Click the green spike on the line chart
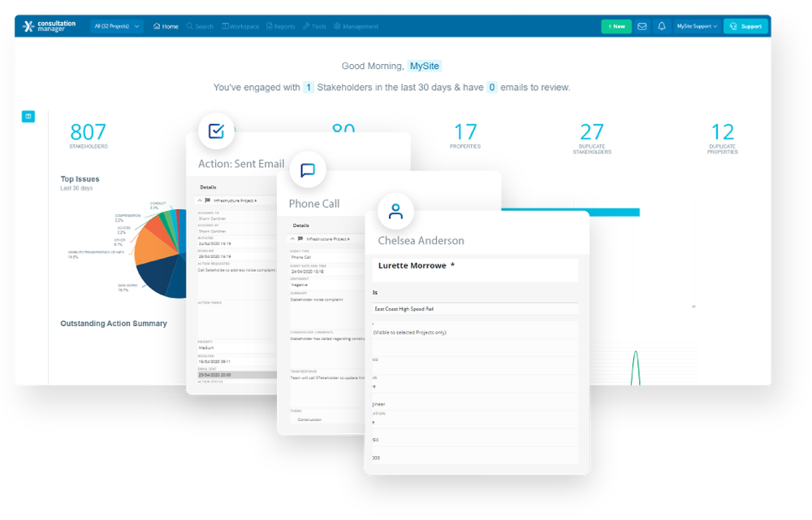The height and width of the screenshot is (520, 812). [x=636, y=367]
